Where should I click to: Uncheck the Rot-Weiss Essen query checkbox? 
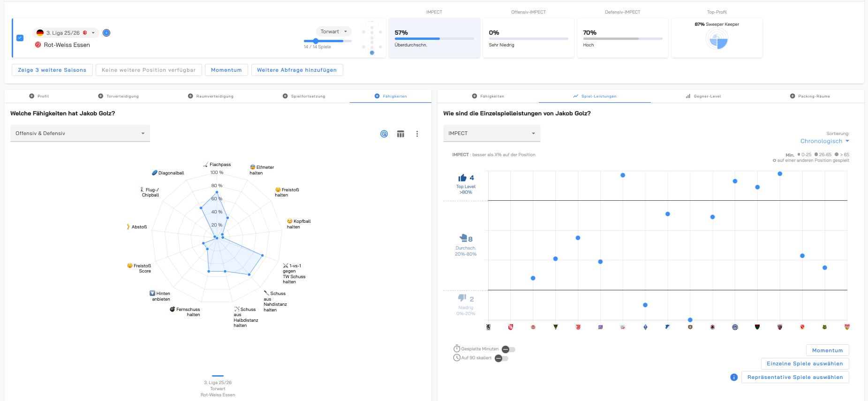pyautogui.click(x=20, y=38)
